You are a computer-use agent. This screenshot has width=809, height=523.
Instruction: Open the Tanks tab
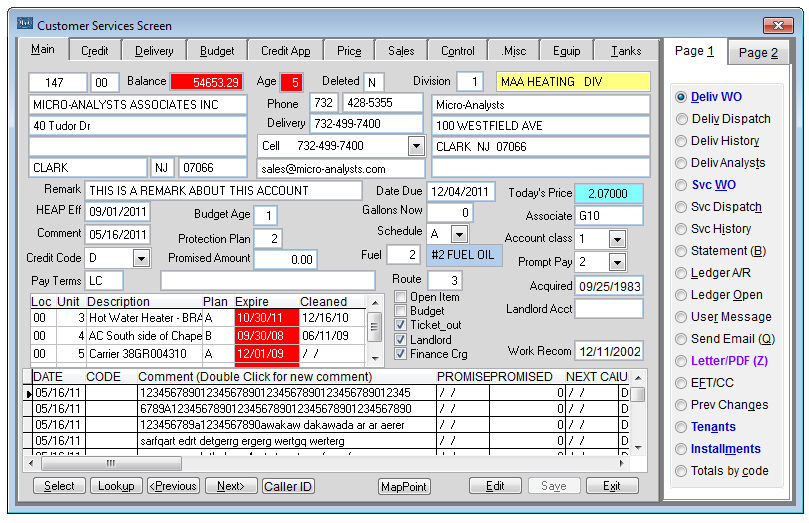point(626,51)
